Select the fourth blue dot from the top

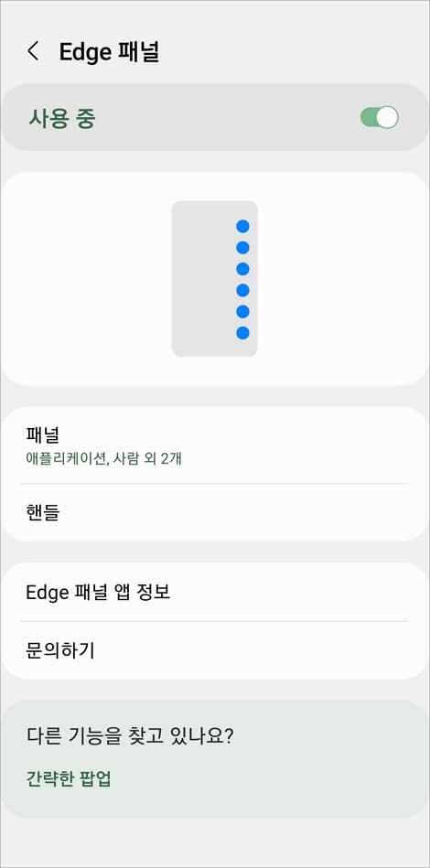click(x=242, y=290)
